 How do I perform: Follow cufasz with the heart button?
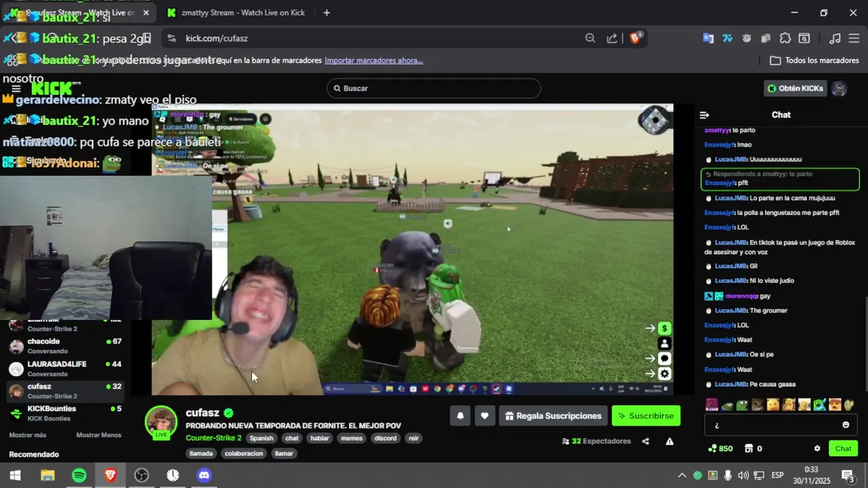[484, 415]
